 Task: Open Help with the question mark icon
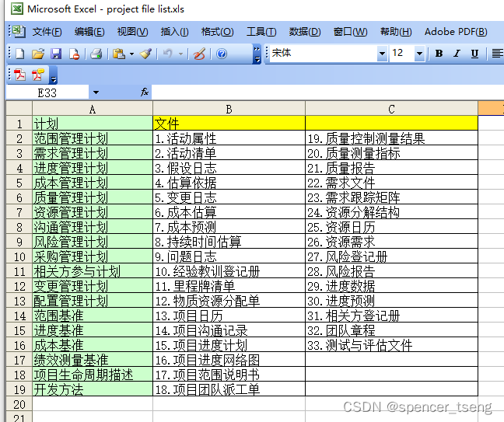point(222,54)
